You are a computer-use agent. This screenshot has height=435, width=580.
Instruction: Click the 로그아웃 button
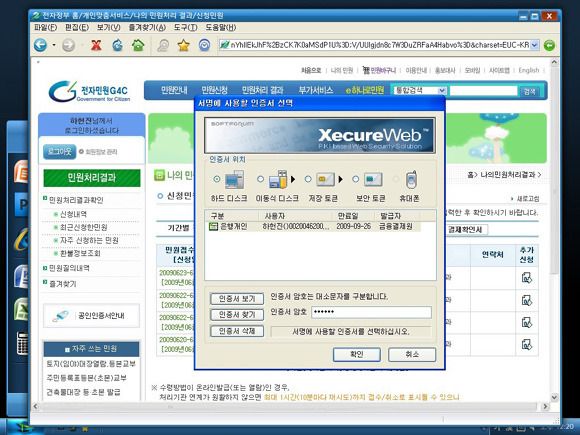click(x=59, y=152)
